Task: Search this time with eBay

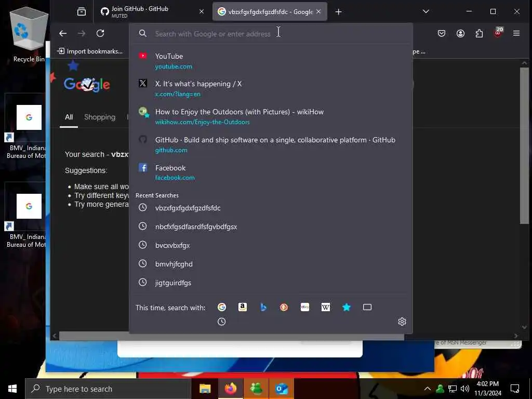Action: [x=304, y=307]
